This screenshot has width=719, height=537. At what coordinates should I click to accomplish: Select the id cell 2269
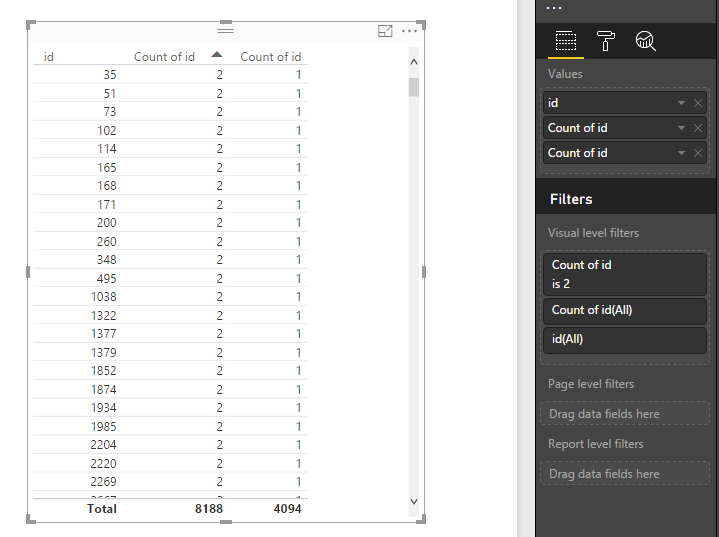click(x=103, y=482)
